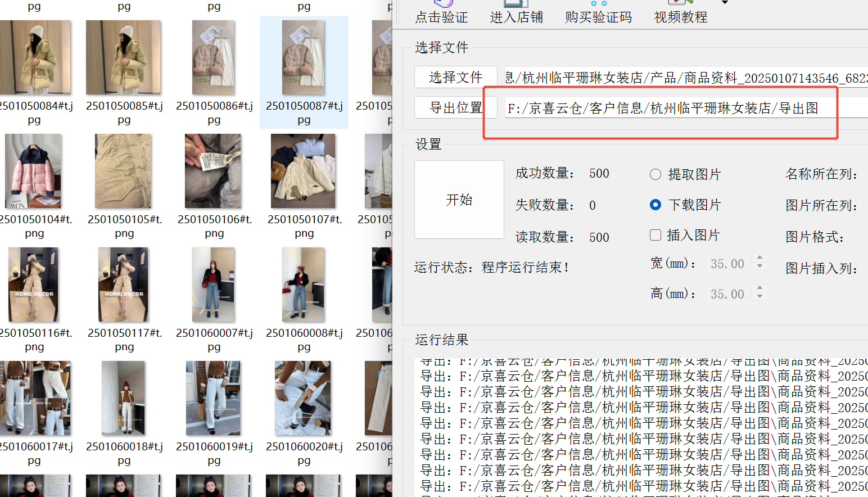
Task: Focus the export location path field
Action: [686, 108]
